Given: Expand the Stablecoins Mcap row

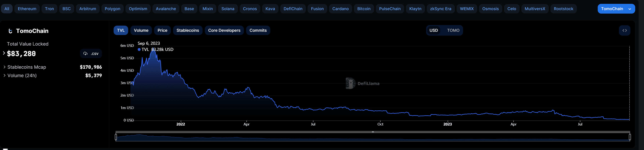Looking at the screenshot, I should tap(5, 67).
